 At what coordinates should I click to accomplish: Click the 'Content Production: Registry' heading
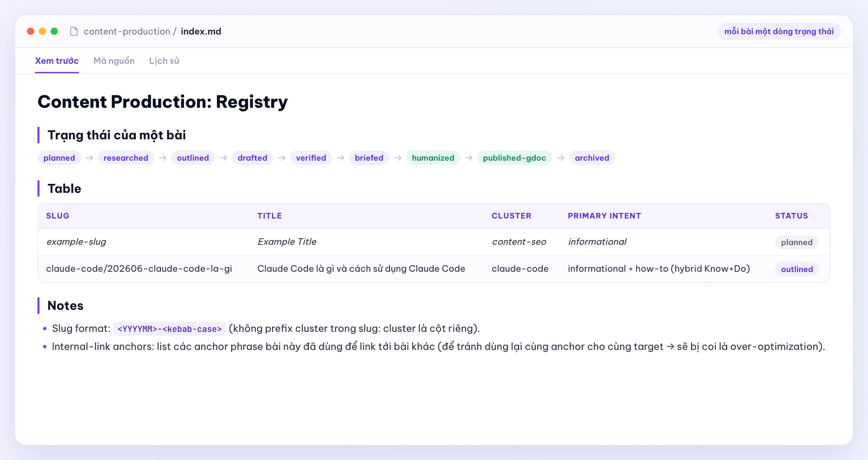[x=163, y=101]
